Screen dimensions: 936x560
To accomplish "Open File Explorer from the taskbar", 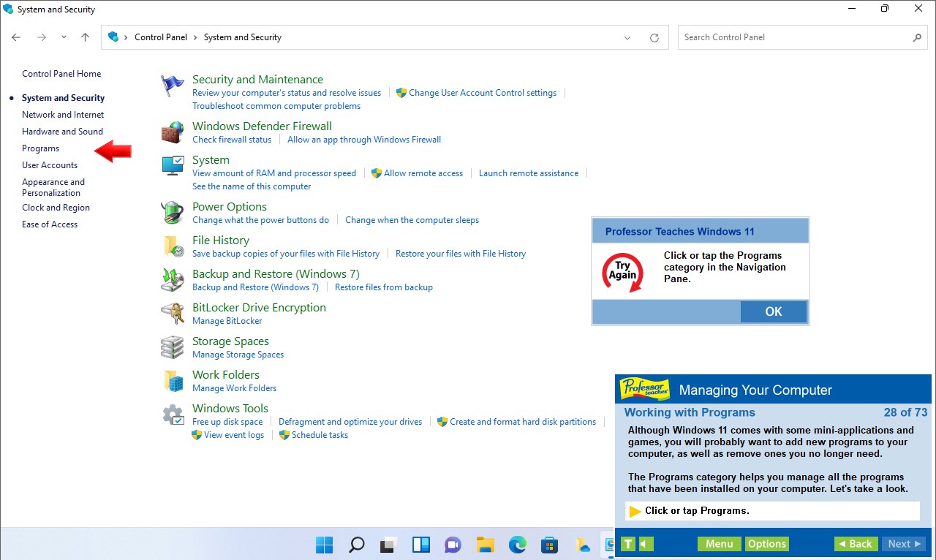I will [485, 545].
